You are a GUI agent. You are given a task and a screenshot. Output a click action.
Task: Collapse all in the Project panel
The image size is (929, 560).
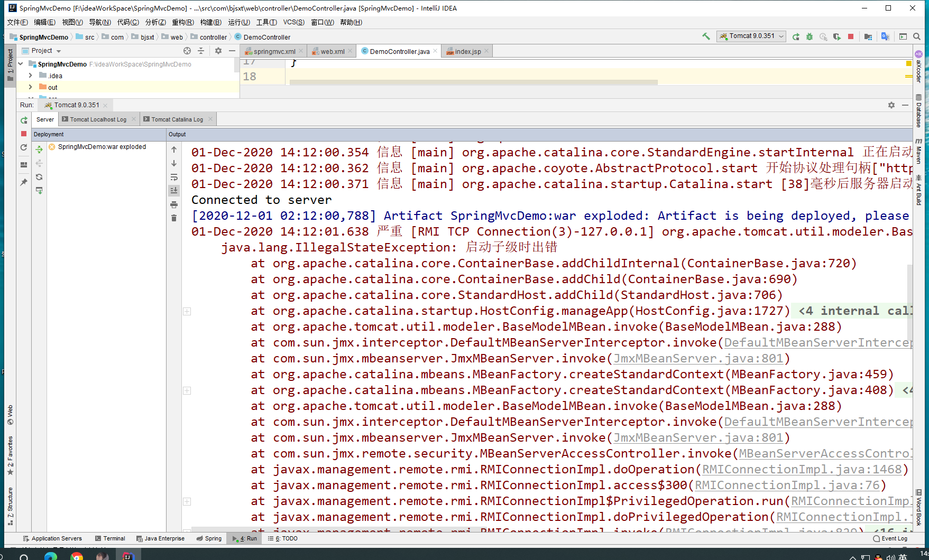[x=201, y=51]
